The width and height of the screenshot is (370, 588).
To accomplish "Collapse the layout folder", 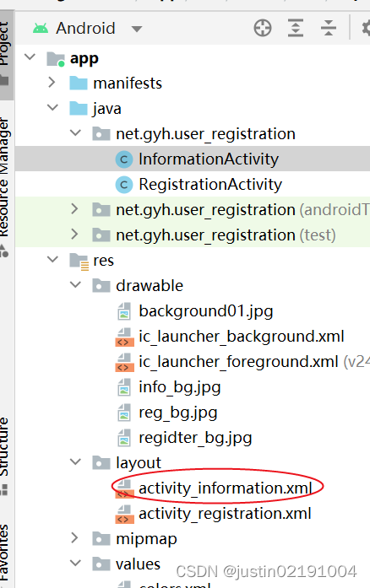I will (x=75, y=462).
